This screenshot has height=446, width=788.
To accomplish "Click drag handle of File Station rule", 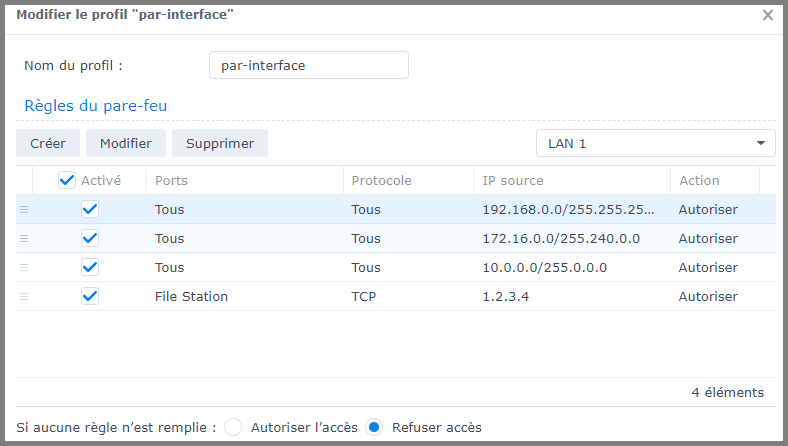I will (x=24, y=297).
